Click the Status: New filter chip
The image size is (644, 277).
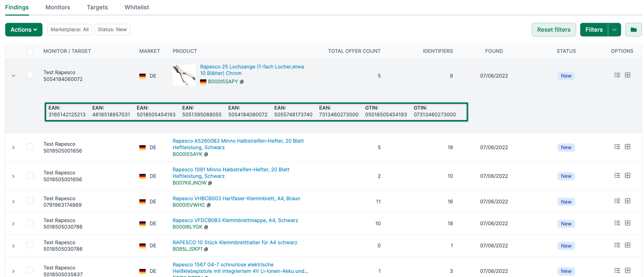112,29
